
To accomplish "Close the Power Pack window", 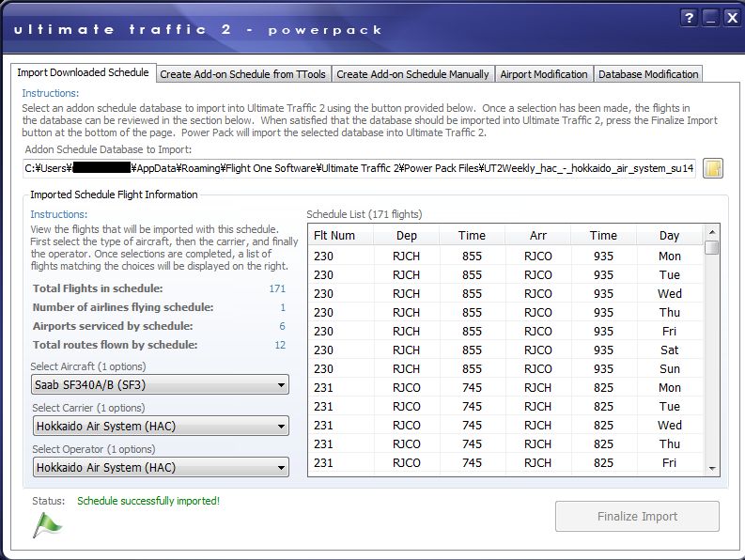I will tap(732, 18).
